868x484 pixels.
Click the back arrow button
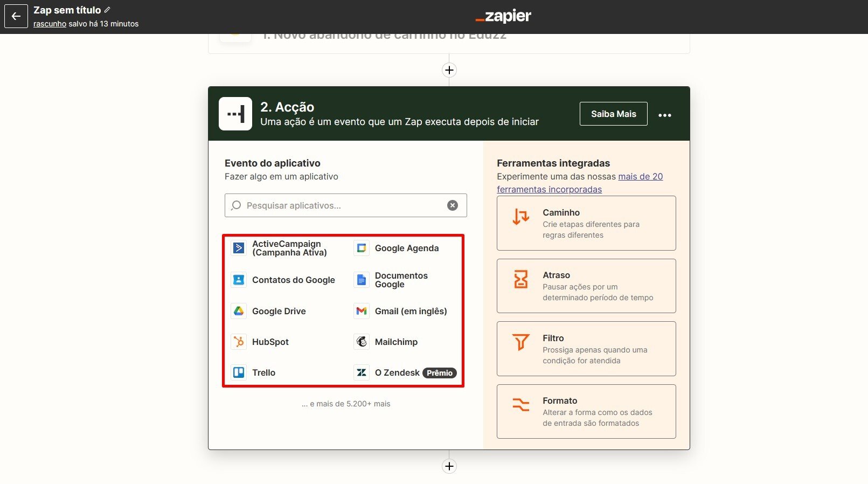click(x=16, y=16)
